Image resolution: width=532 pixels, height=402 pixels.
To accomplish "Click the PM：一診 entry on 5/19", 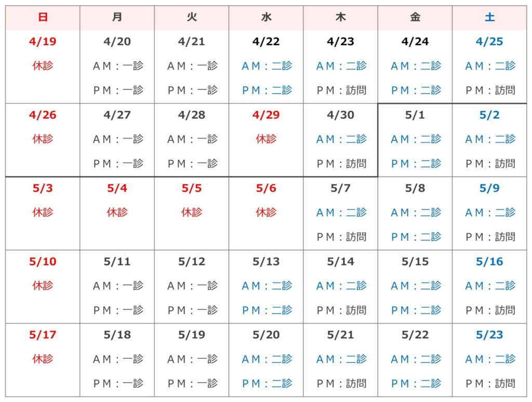I will [x=192, y=383].
